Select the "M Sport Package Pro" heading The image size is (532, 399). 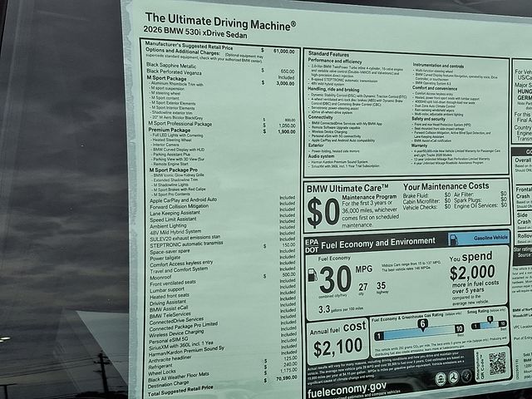[x=174, y=170]
